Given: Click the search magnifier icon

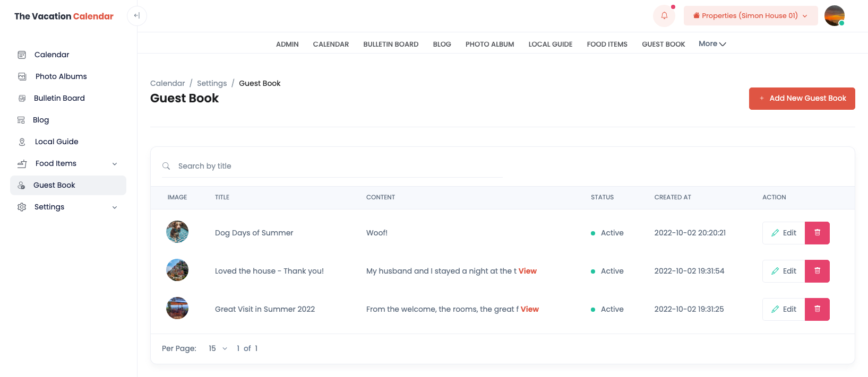Looking at the screenshot, I should coord(166,166).
